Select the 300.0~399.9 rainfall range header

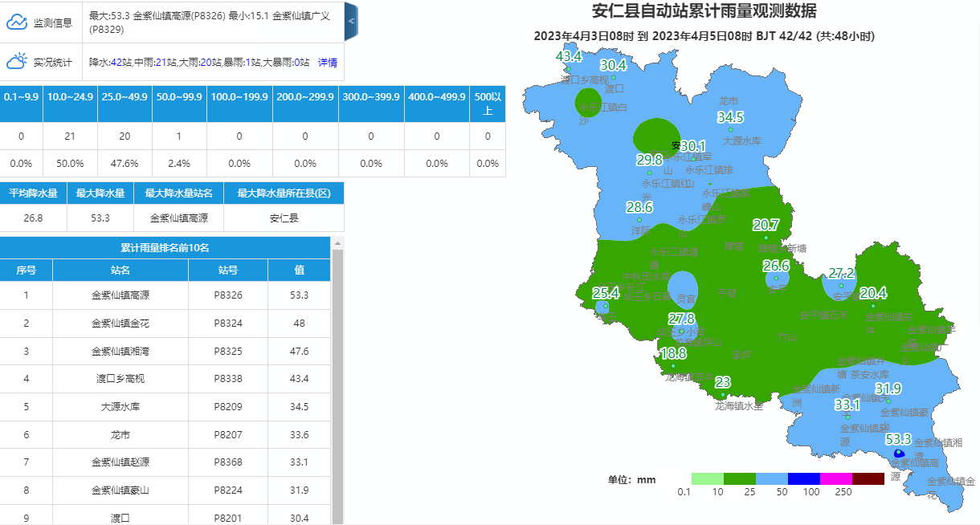[x=371, y=103]
